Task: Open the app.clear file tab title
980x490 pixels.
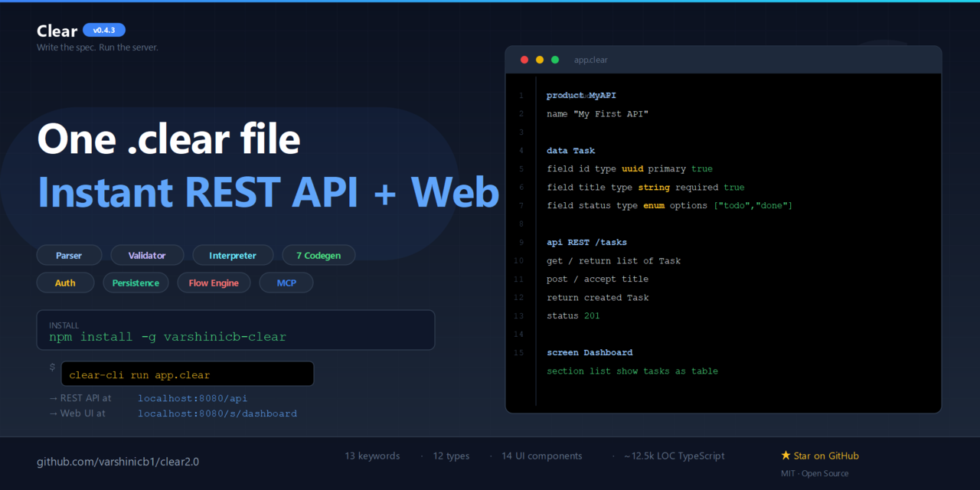Action: [591, 60]
